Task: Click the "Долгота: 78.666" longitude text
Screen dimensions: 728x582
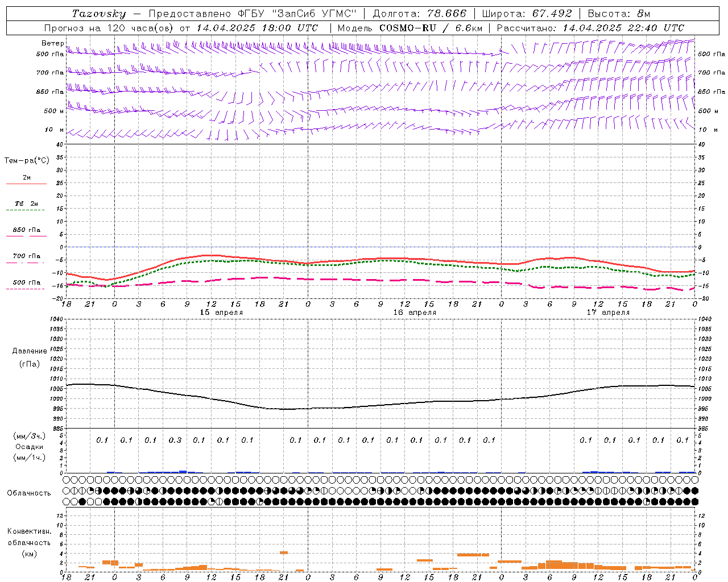Action: [x=419, y=14]
